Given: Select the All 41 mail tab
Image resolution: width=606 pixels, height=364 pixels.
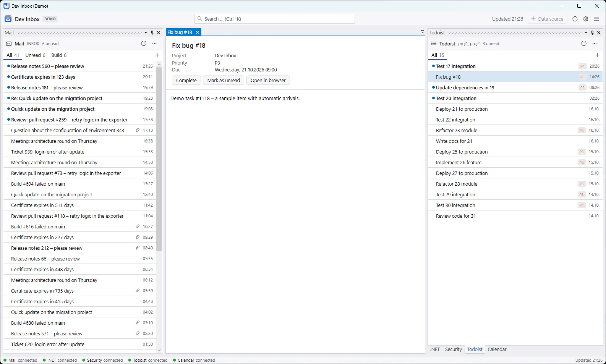Looking at the screenshot, I should (13, 55).
